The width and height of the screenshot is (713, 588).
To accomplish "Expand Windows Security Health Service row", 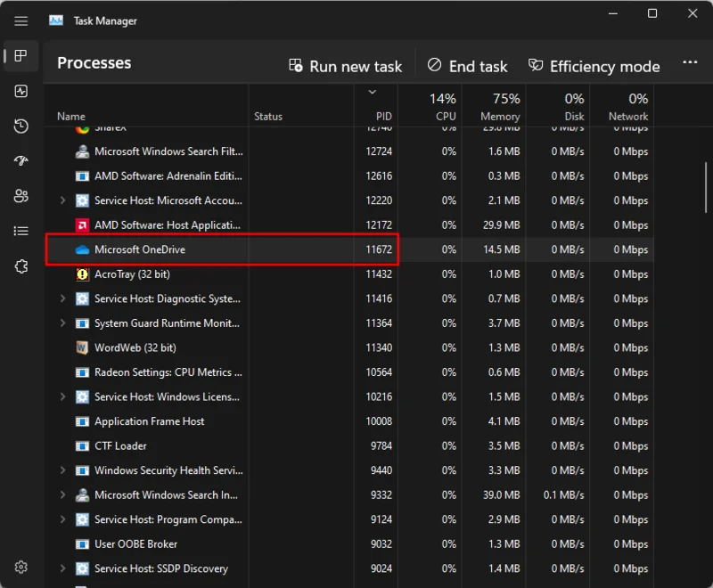I will click(x=62, y=470).
